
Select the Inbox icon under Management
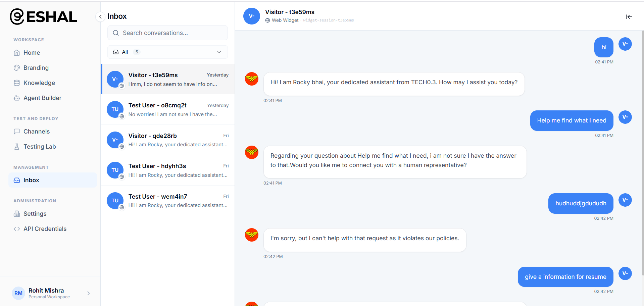[17, 180]
